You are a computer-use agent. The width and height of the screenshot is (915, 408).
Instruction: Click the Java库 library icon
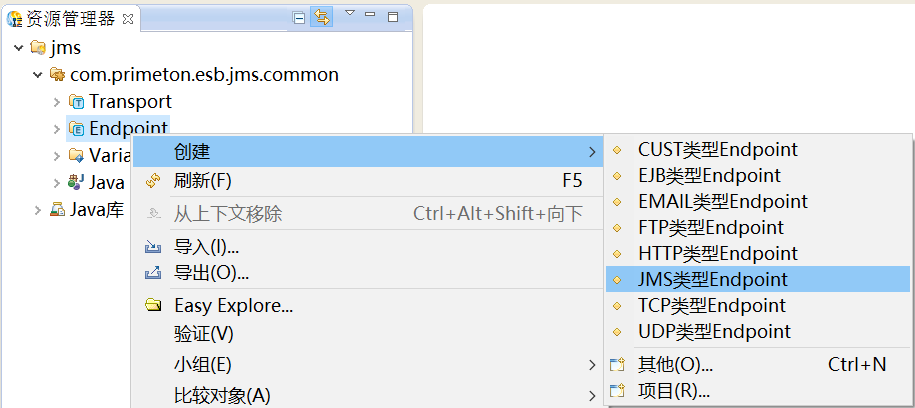57,210
